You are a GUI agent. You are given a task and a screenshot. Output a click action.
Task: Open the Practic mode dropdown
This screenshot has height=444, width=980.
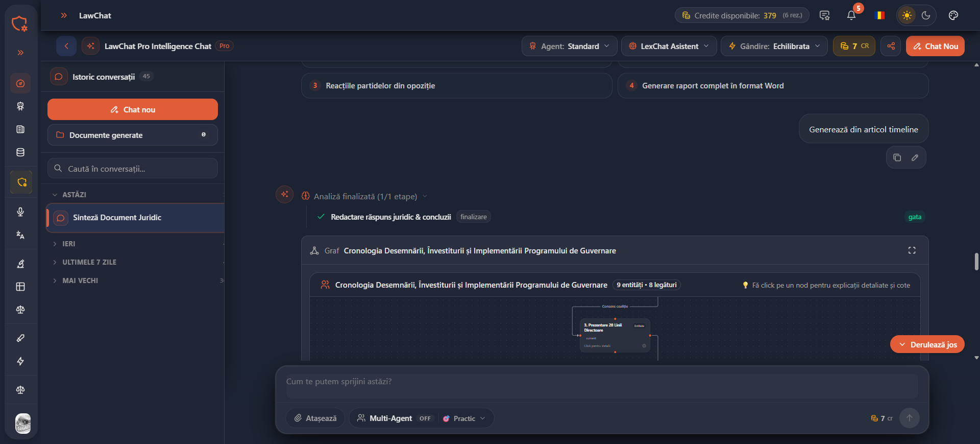point(464,418)
